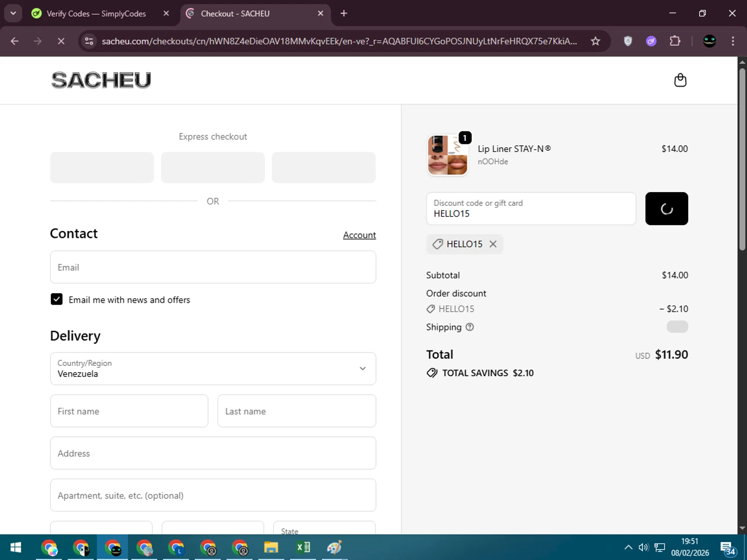This screenshot has width=747, height=560.
Task: Open Excel from the taskbar
Action: (x=303, y=548)
